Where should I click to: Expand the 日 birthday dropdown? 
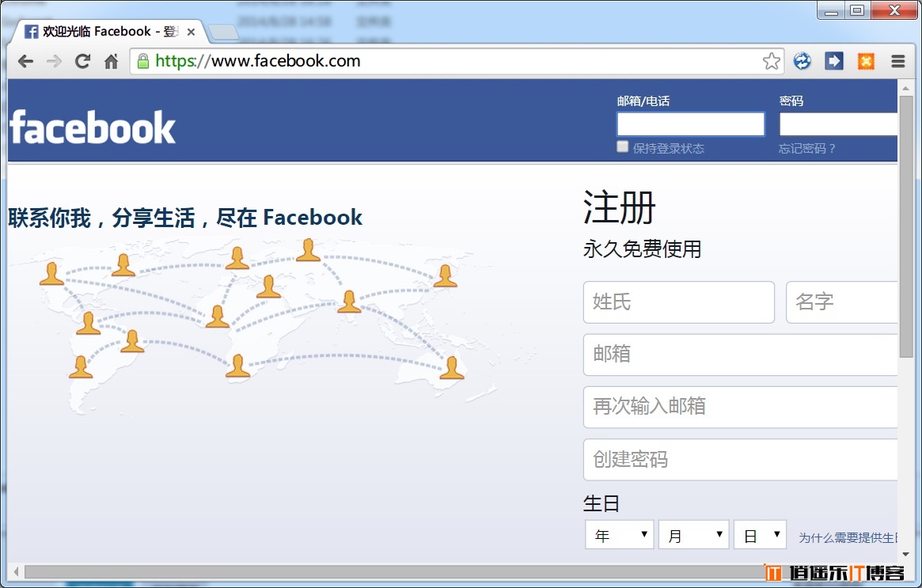click(760, 534)
